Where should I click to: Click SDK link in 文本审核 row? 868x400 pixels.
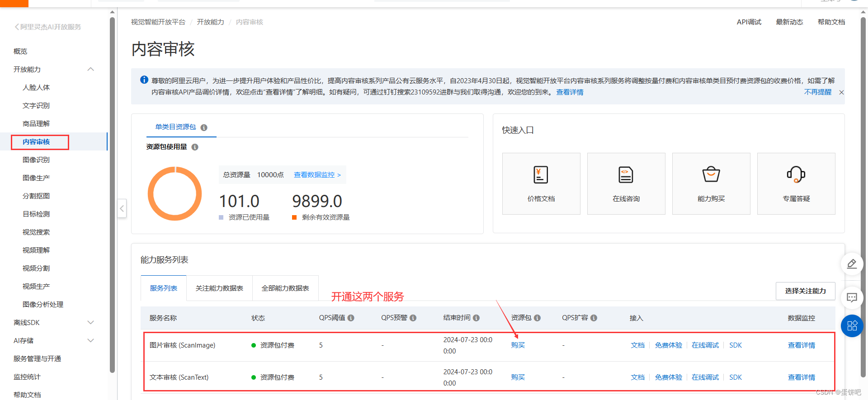pos(736,377)
